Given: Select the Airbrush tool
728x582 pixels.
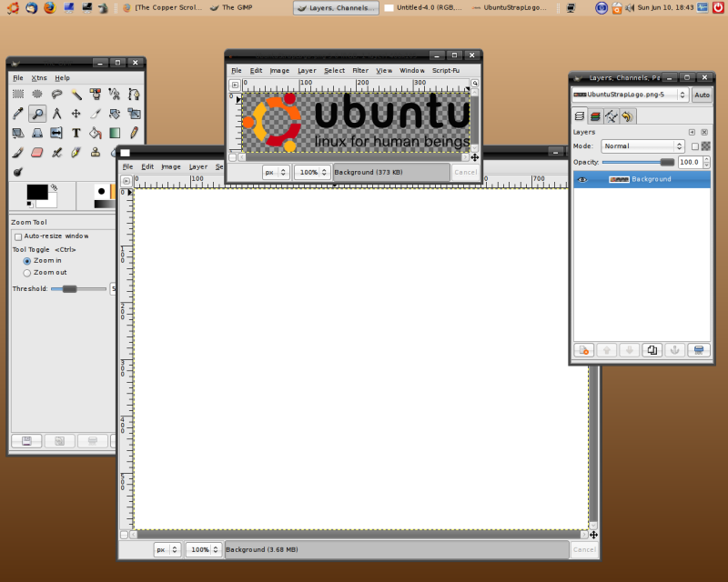Looking at the screenshot, I should [x=56, y=152].
